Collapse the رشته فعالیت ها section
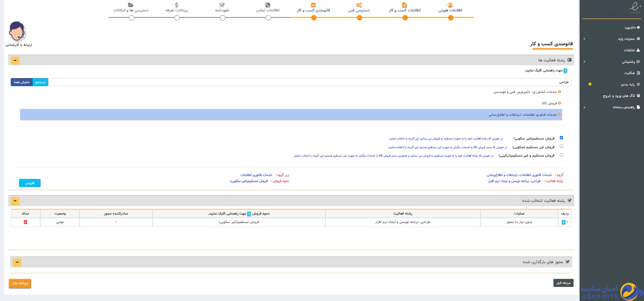 15,61
